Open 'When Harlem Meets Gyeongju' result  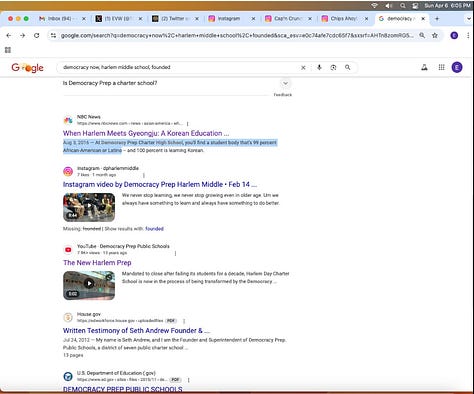146,133
